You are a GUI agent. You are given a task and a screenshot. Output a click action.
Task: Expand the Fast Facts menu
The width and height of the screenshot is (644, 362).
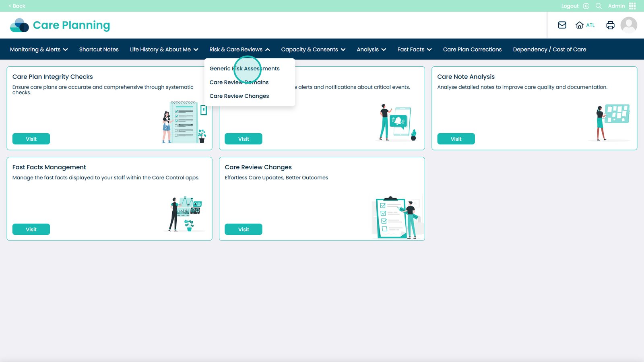415,49
